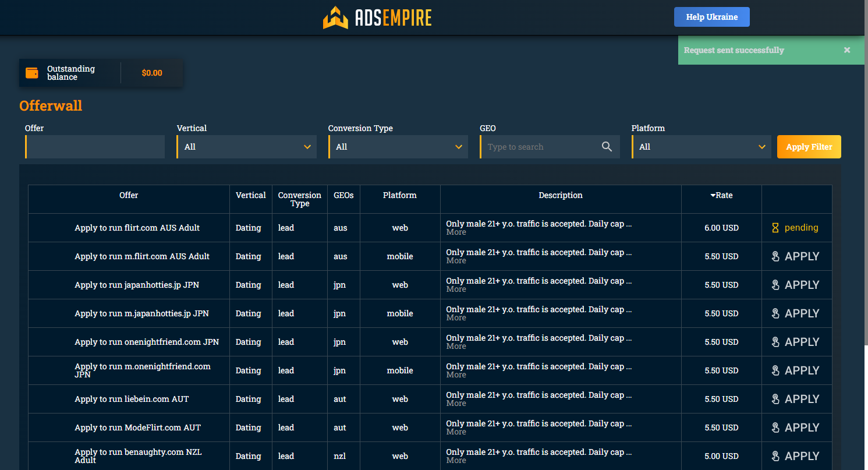Click the Offerwall heading
The image size is (868, 470).
point(51,105)
